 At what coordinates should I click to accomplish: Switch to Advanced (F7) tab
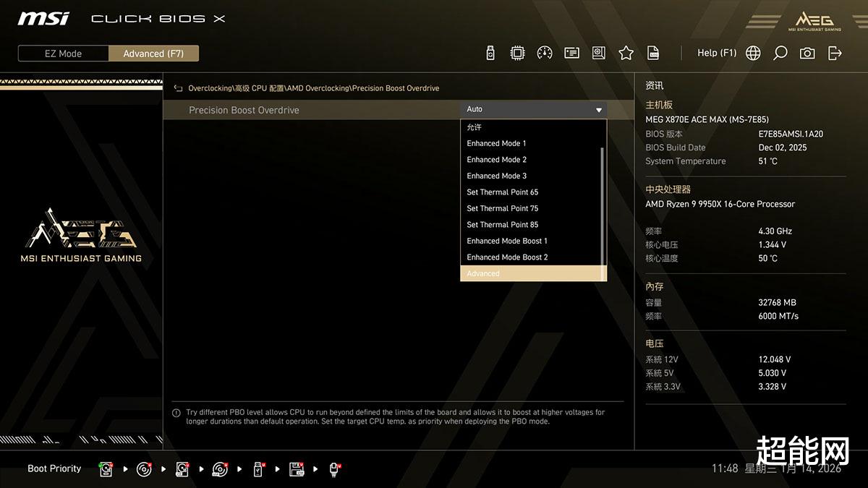pos(153,53)
